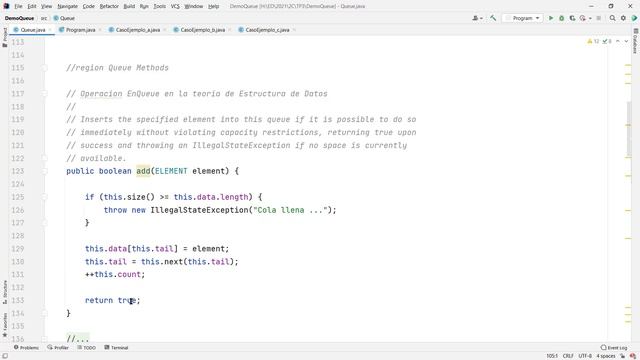The image size is (640, 360).
Task: Open the VCS menu
Action: 175,6
